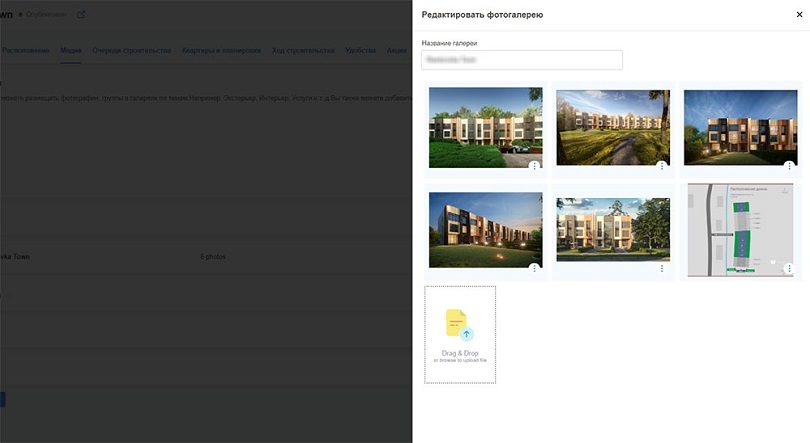
Task: Open three-dot menu on evening lawn-lights photo
Action: (x=534, y=268)
